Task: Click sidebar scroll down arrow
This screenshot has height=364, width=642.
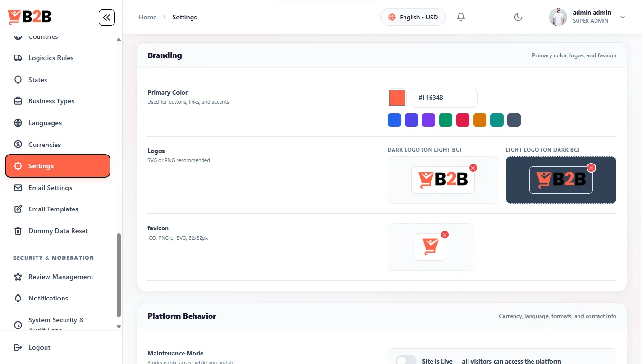Action: pyautogui.click(x=119, y=327)
